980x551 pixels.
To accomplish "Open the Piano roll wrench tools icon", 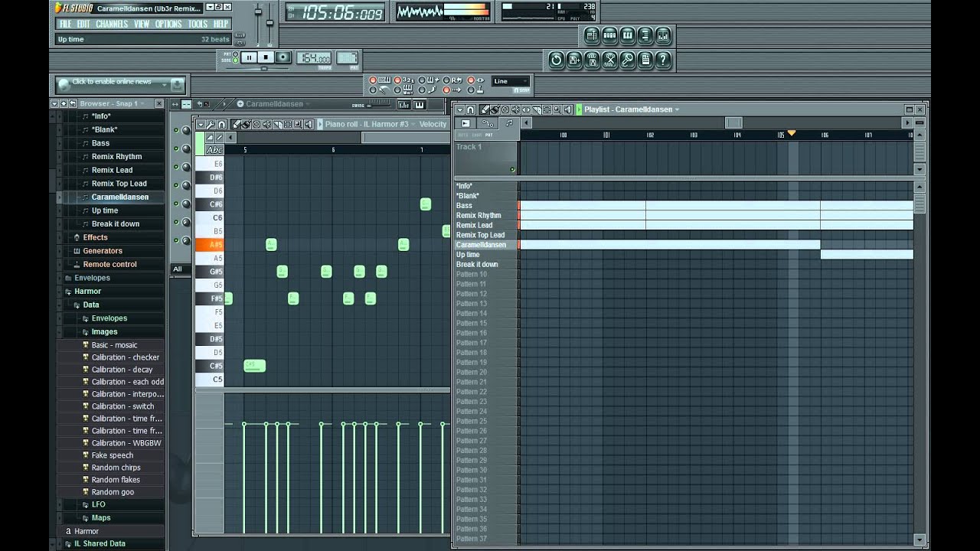I will click(211, 124).
